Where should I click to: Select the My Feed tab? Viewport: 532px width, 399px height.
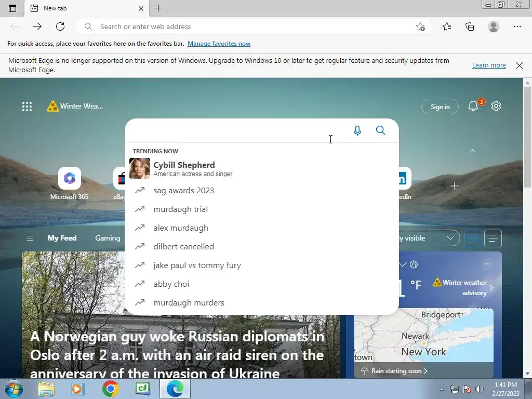[62, 238]
